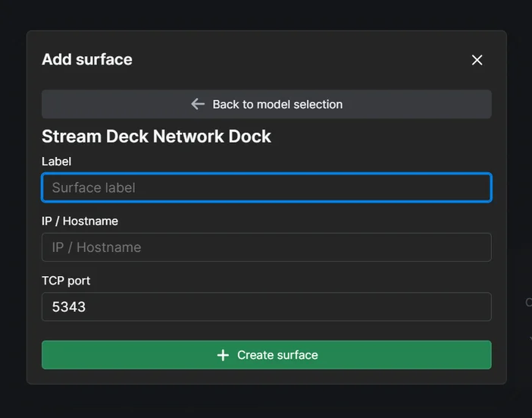
Task: Click the left arrow icon beside Back
Action: point(198,104)
